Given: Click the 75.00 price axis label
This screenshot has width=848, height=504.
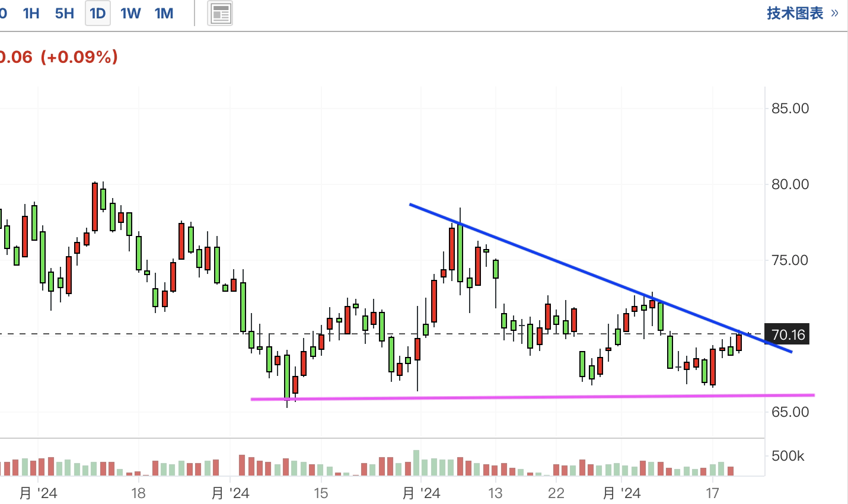Looking at the screenshot, I should 790,260.
